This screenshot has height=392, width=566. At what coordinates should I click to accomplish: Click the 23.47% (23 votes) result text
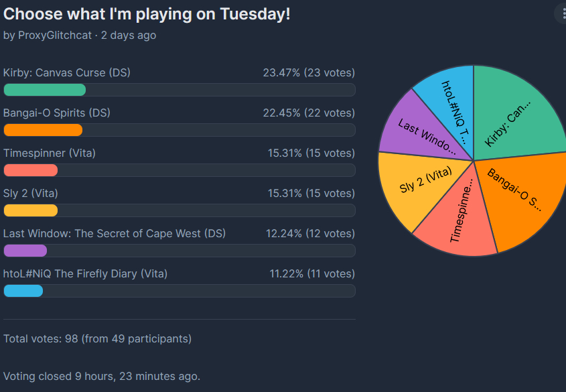(308, 73)
